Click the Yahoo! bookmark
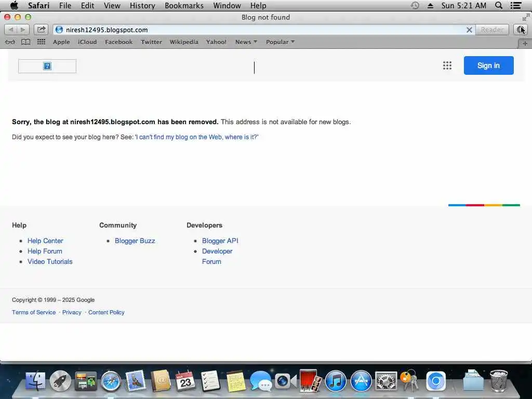The image size is (532, 399). click(216, 42)
